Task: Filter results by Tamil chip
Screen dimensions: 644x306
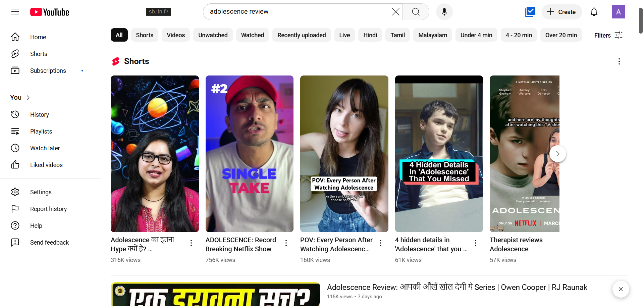Action: pyautogui.click(x=398, y=35)
